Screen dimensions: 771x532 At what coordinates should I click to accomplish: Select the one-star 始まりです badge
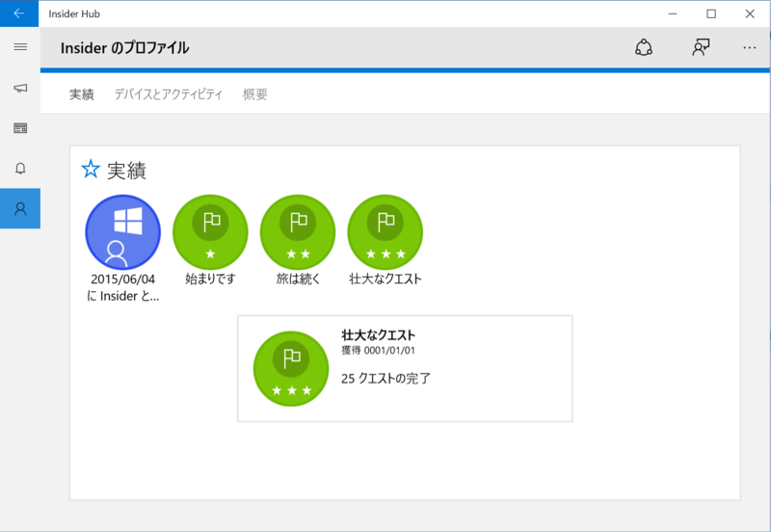210,232
